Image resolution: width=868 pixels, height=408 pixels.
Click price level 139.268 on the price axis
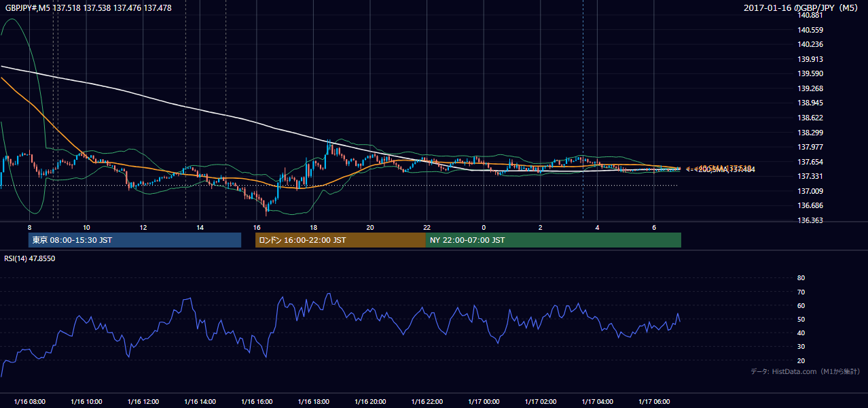[810, 88]
